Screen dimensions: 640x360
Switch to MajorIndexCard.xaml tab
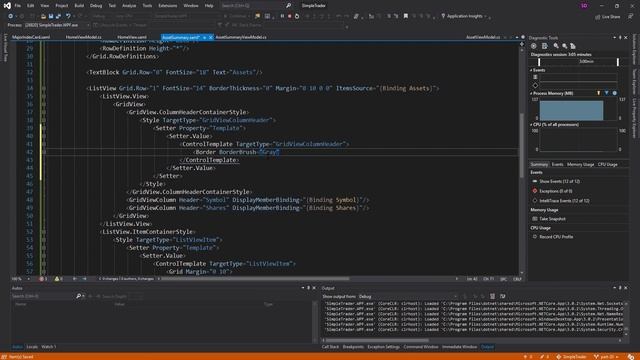[x=31, y=37]
